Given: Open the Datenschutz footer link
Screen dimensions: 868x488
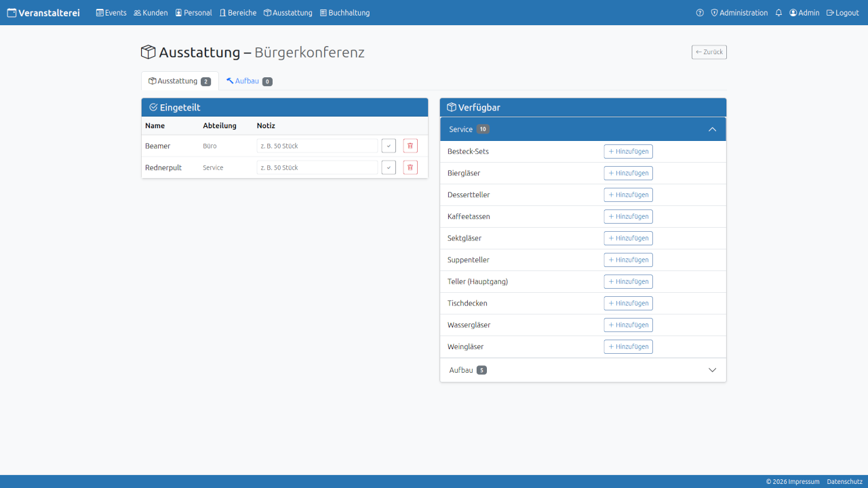Looking at the screenshot, I should (x=844, y=482).
